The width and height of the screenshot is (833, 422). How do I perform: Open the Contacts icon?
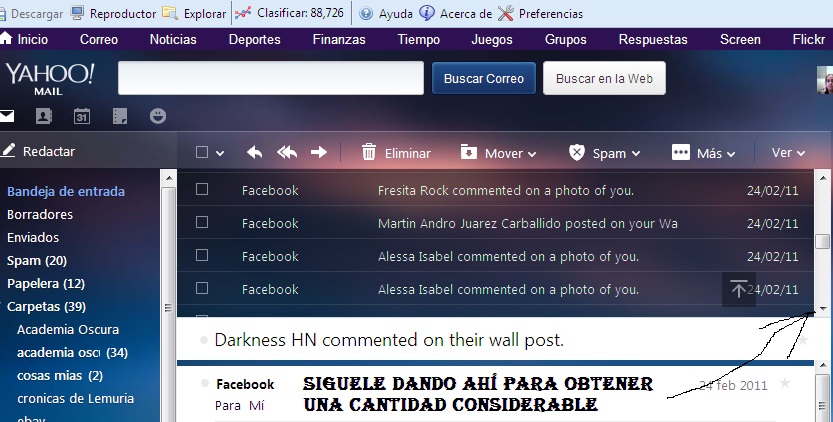tap(43, 116)
